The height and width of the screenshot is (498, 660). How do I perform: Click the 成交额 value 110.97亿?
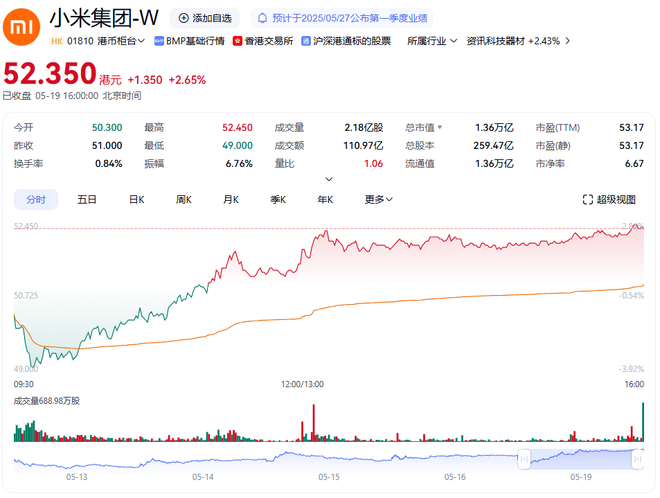[x=363, y=146]
